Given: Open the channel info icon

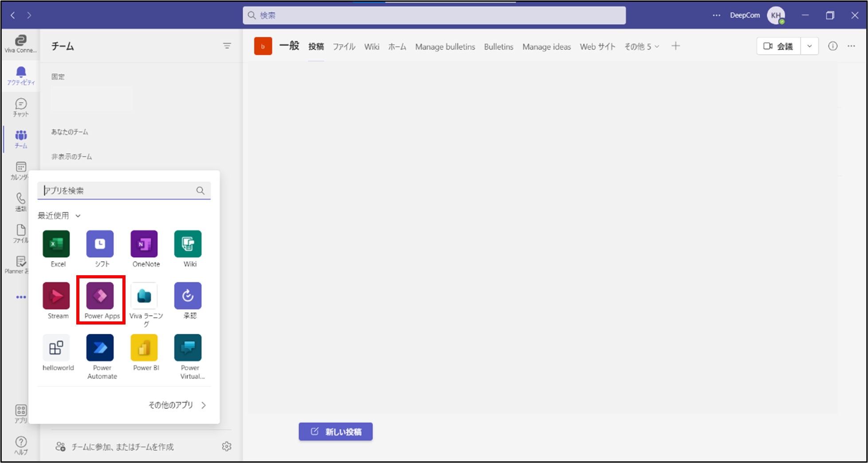Looking at the screenshot, I should pos(833,46).
